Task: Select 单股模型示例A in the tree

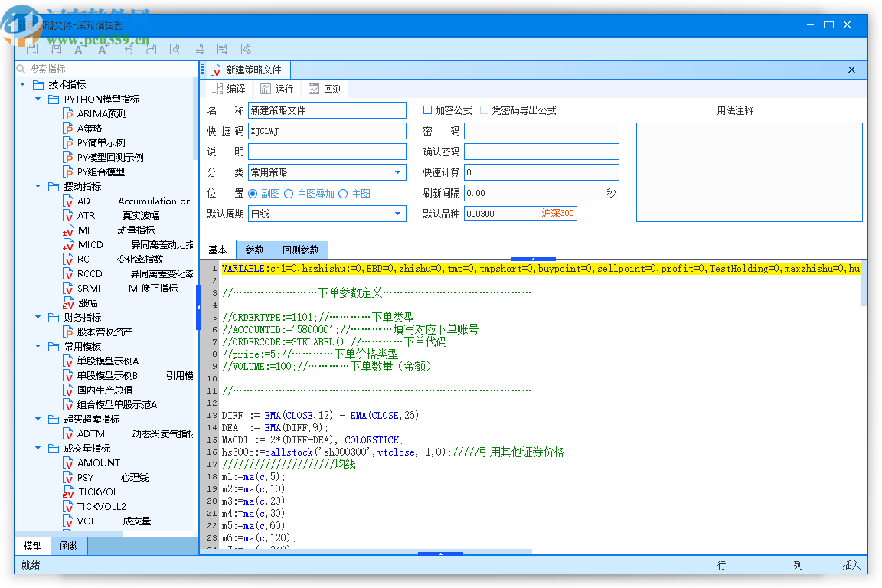Action: coord(108,361)
